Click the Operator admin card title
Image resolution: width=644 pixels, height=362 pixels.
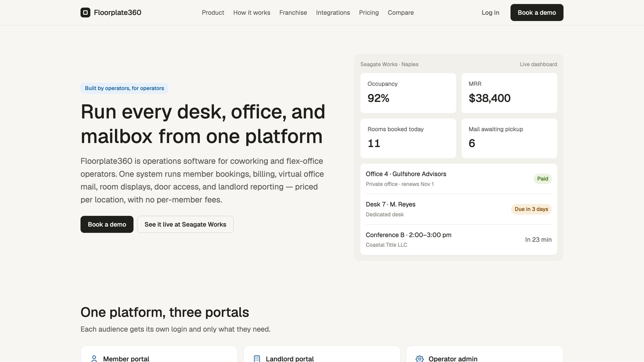click(453, 358)
